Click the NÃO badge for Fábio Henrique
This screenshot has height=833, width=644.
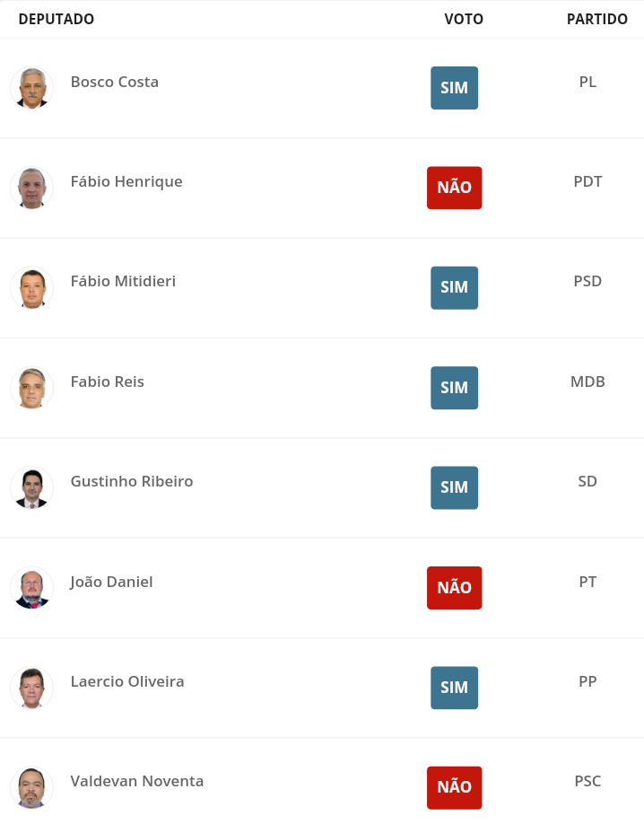(x=455, y=188)
